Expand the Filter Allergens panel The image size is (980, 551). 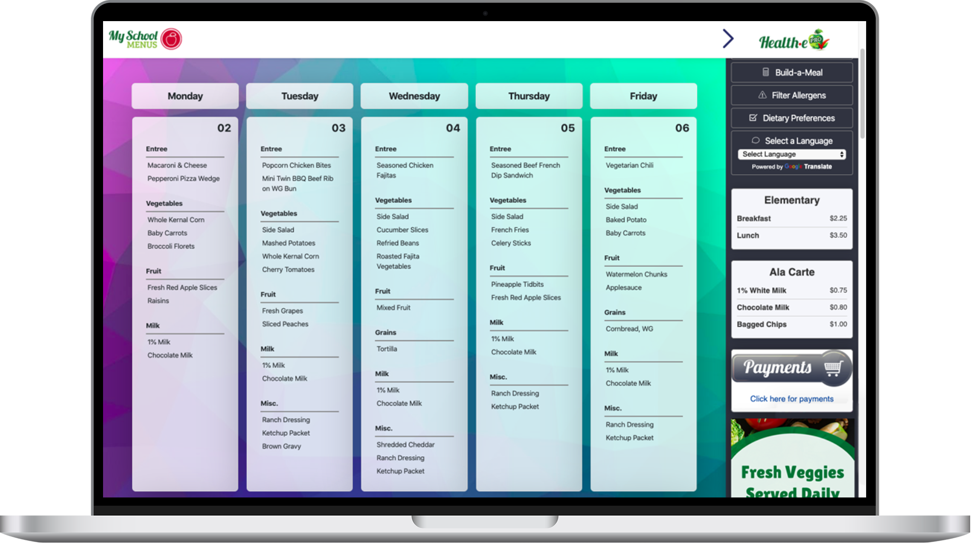(793, 95)
